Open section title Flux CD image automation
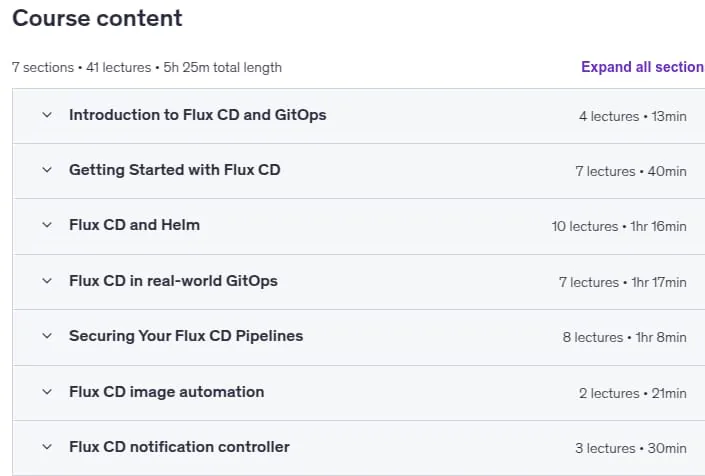The image size is (705, 476). pos(167,392)
